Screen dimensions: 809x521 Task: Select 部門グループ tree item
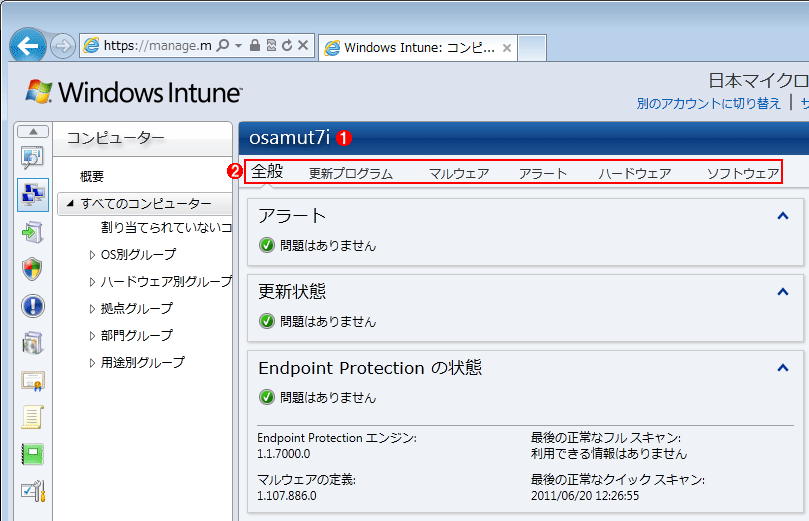[137, 335]
